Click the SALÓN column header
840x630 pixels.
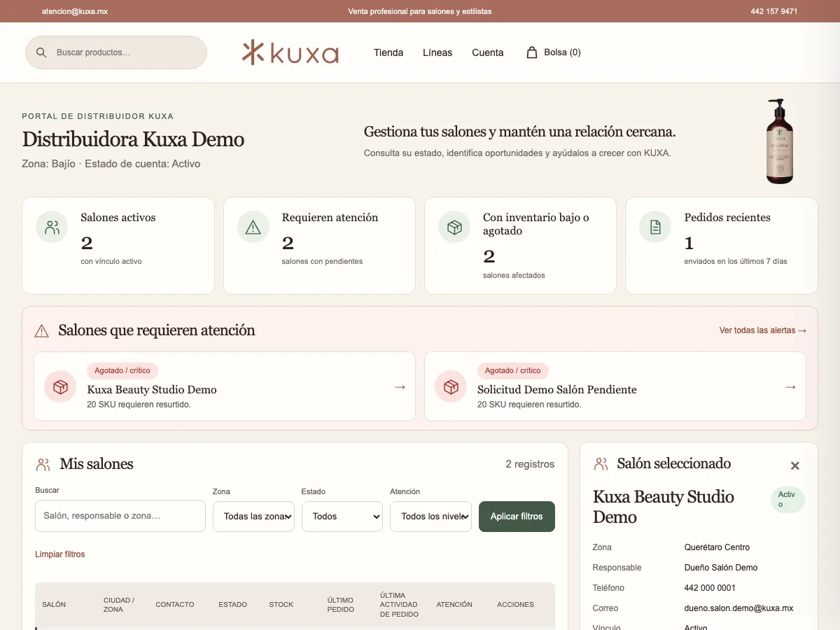point(54,605)
